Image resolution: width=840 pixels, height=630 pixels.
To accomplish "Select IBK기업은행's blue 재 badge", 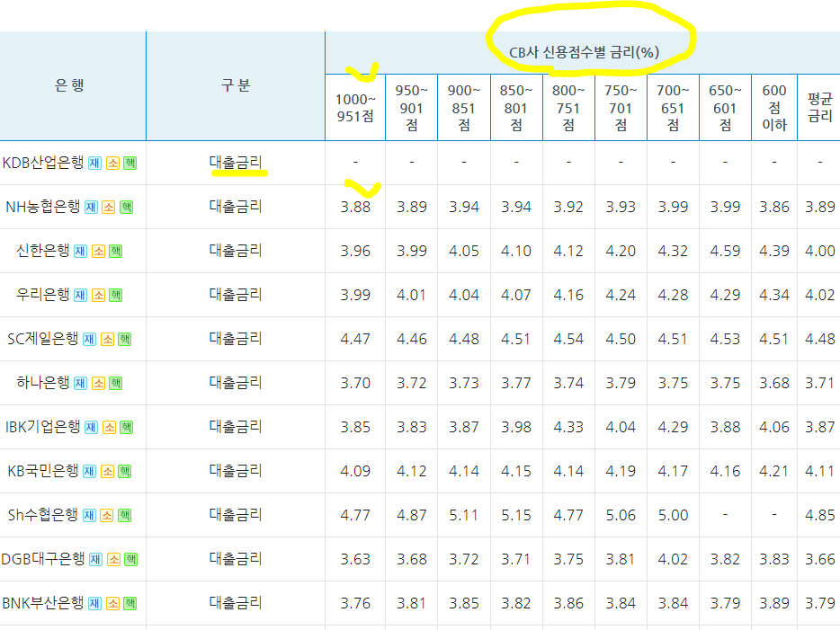I will point(91,427).
